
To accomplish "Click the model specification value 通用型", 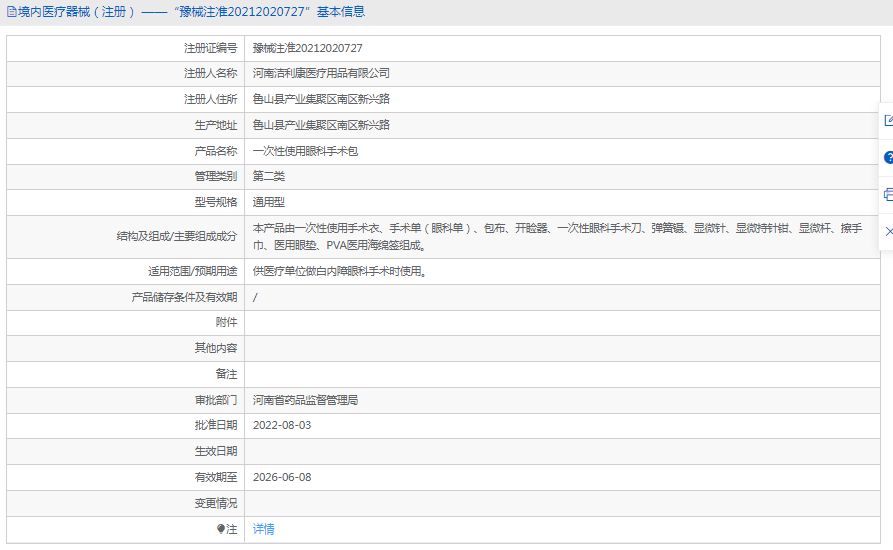I will point(268,202).
